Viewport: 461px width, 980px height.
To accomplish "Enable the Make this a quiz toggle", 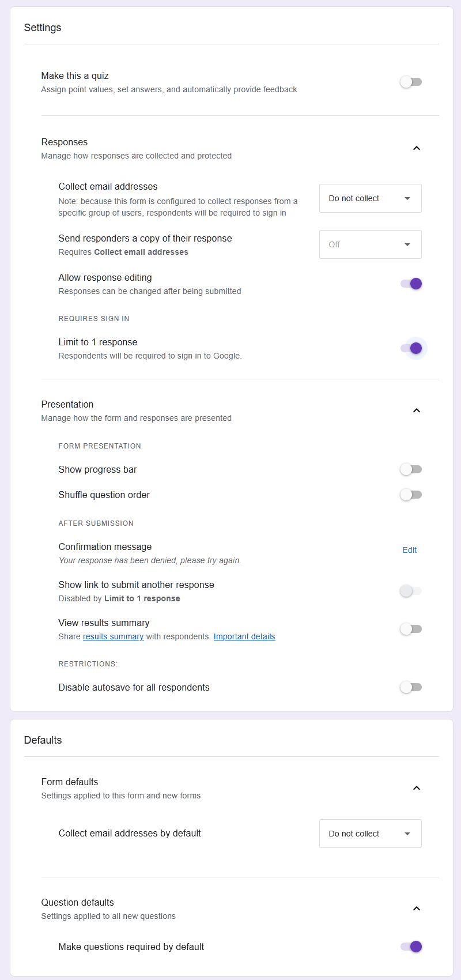I will [411, 82].
